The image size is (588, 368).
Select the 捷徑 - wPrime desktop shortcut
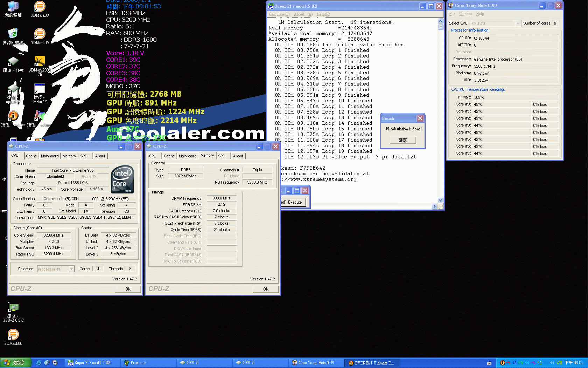40,118
